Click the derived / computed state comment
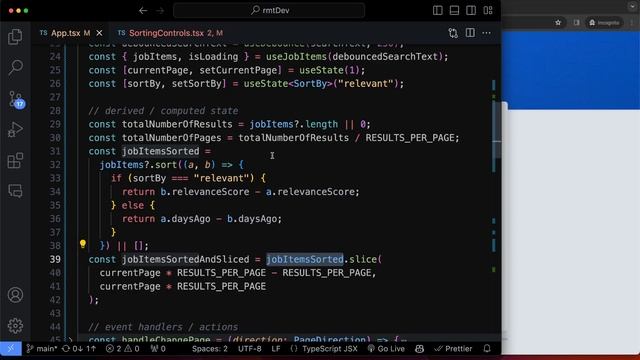This screenshot has width=640, height=360. click(x=163, y=111)
